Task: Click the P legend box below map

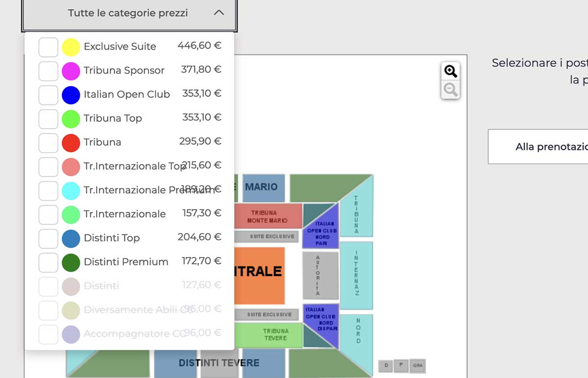Action: coord(401,365)
